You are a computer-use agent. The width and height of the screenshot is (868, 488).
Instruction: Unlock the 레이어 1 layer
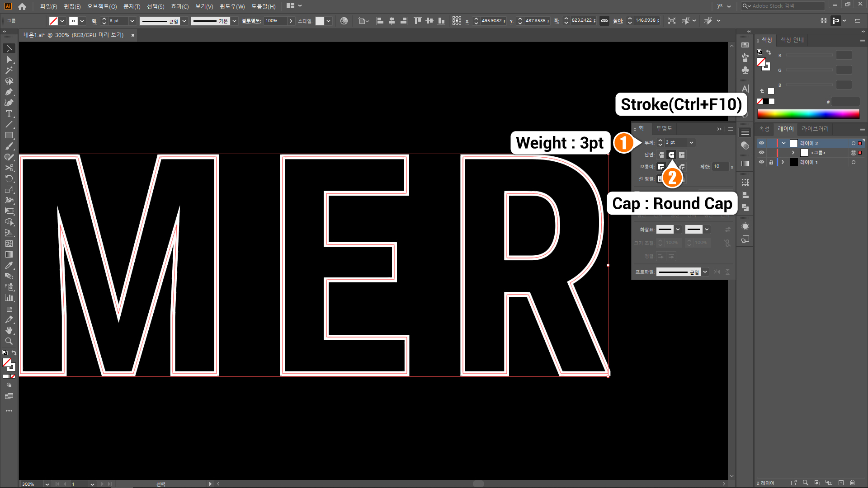click(771, 162)
